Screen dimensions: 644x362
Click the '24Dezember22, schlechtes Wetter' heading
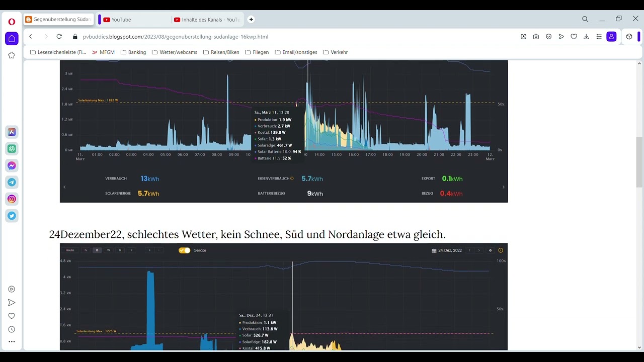[247, 234]
